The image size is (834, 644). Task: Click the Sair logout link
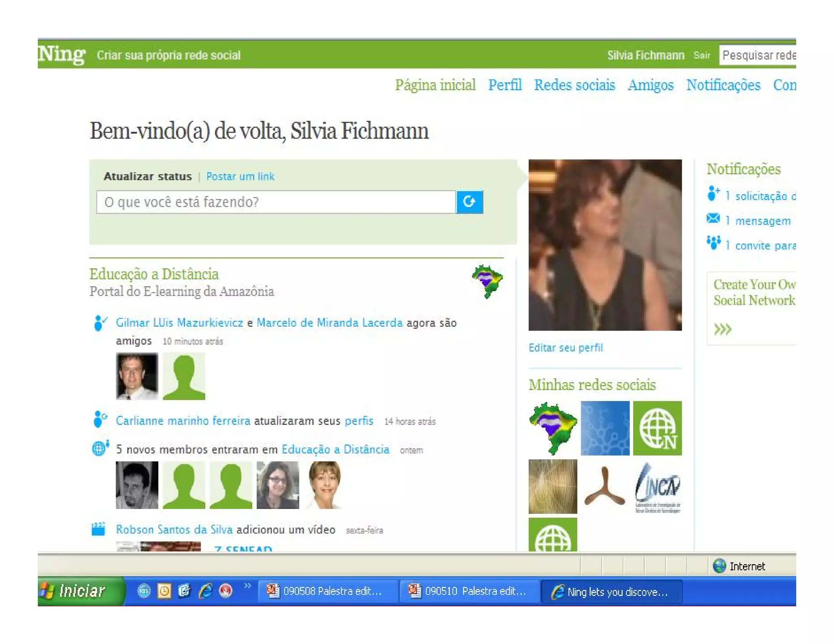pos(702,55)
